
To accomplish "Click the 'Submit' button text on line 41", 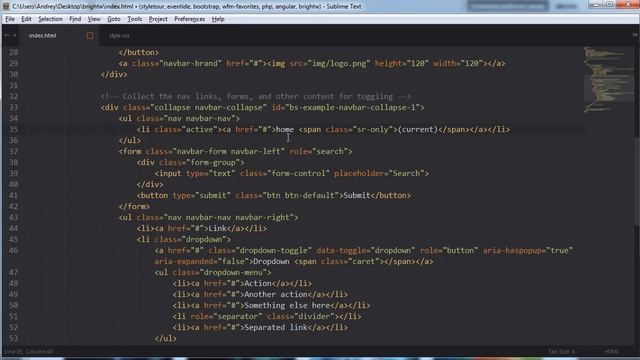I will coord(357,196).
